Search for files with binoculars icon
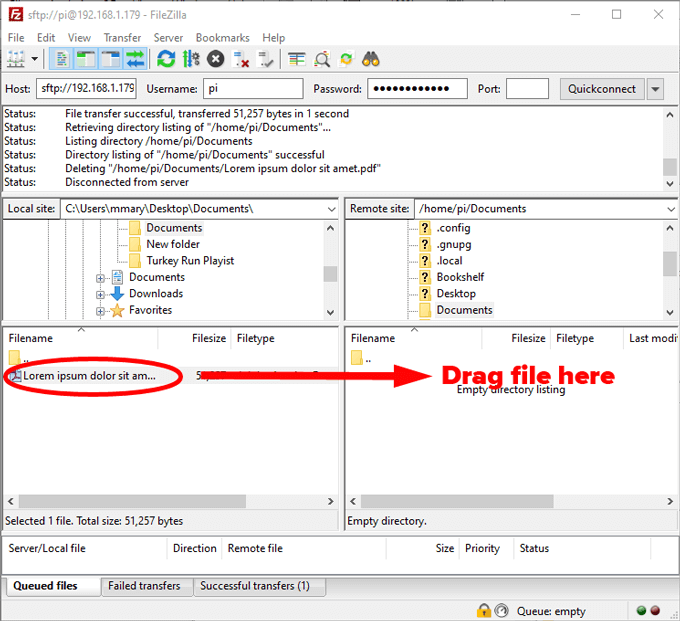 (371, 59)
